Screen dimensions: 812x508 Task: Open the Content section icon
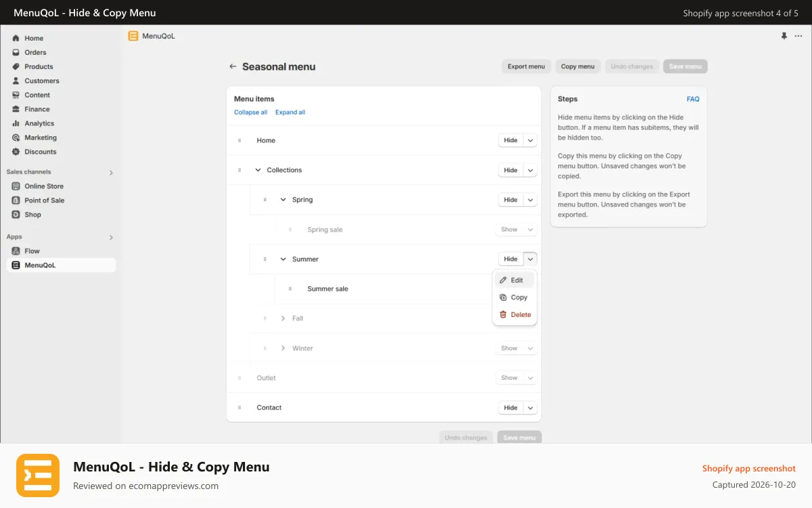tap(16, 96)
